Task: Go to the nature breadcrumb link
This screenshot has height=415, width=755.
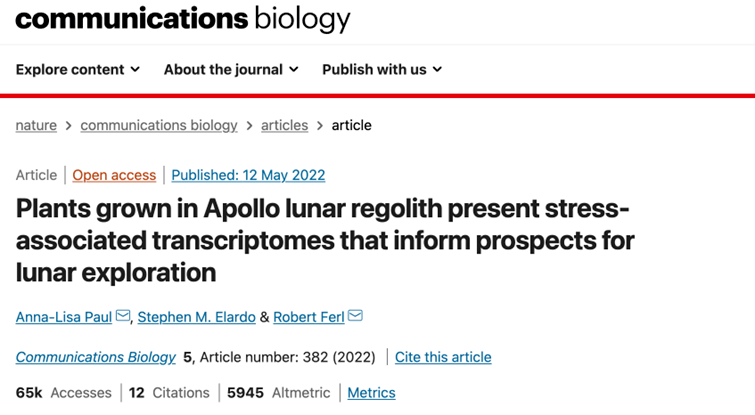Action: coord(36,125)
